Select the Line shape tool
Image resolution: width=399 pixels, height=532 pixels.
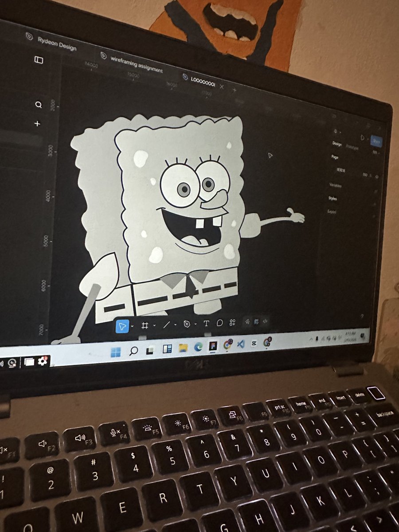(x=167, y=325)
